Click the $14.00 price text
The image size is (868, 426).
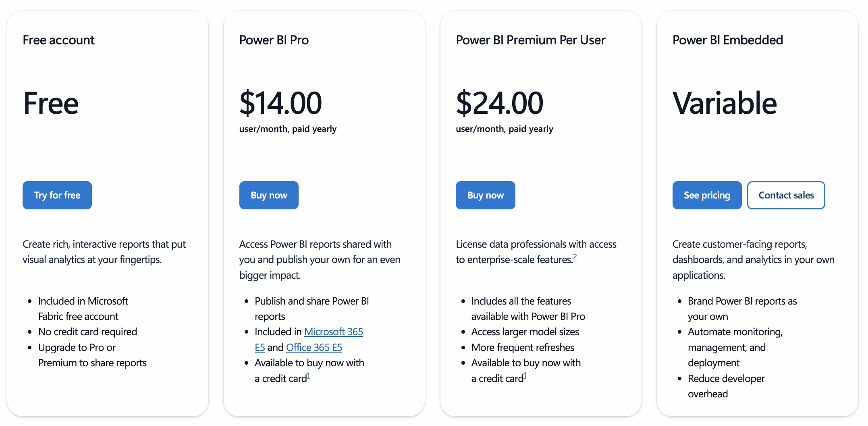tap(280, 103)
